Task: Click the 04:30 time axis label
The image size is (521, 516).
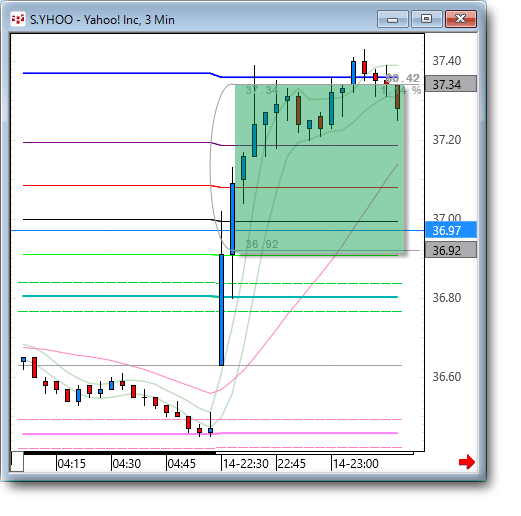Action: (x=126, y=464)
